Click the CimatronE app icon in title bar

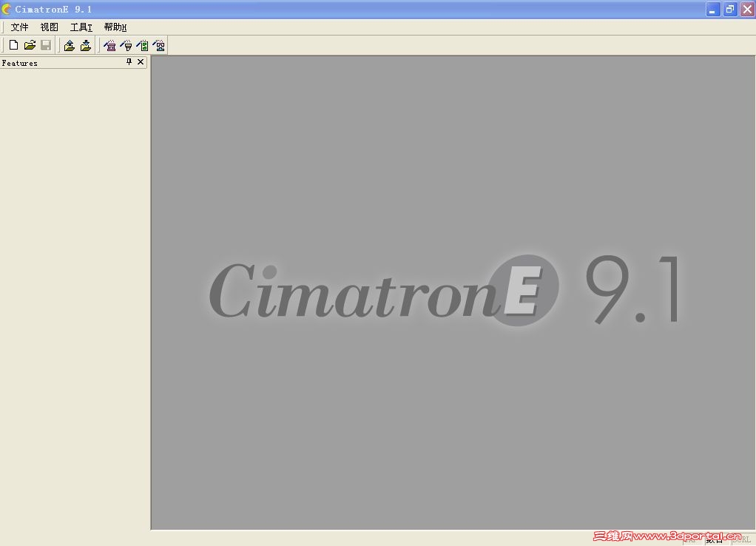[x=7, y=9]
